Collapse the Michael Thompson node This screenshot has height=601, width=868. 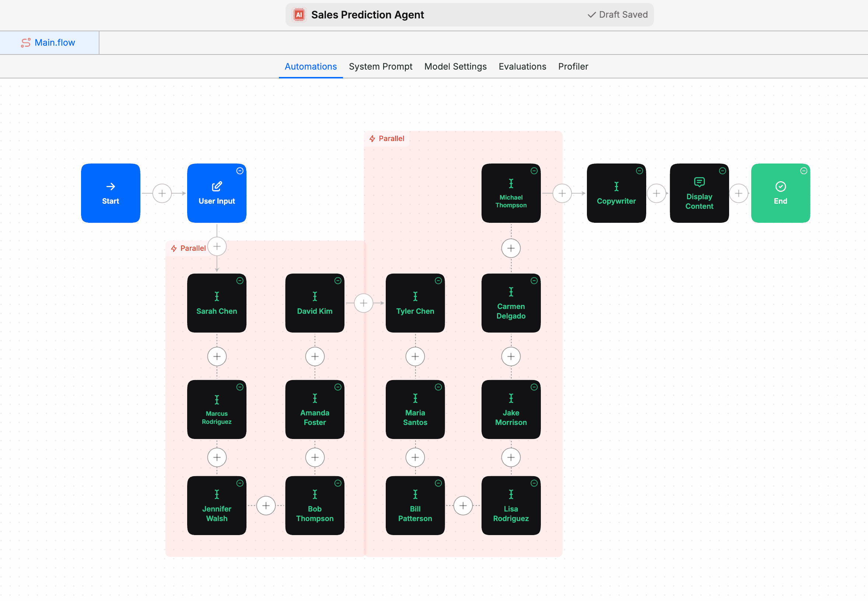[x=534, y=171]
